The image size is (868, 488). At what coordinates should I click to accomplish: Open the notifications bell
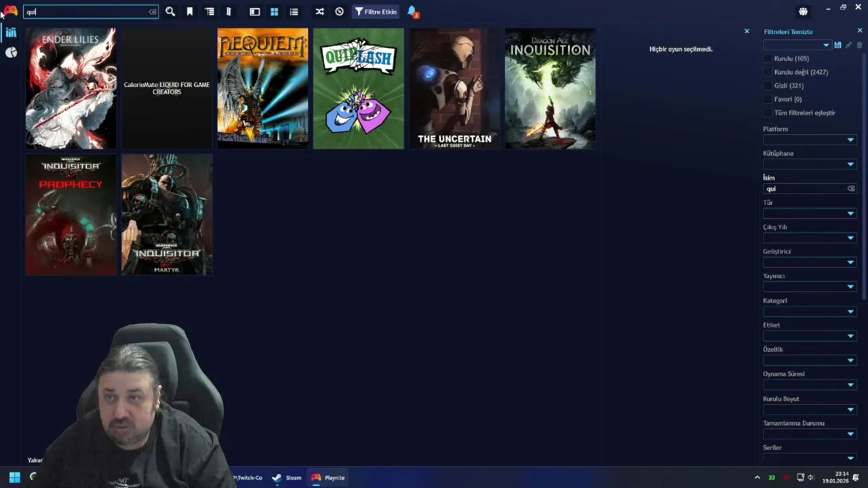tap(412, 12)
